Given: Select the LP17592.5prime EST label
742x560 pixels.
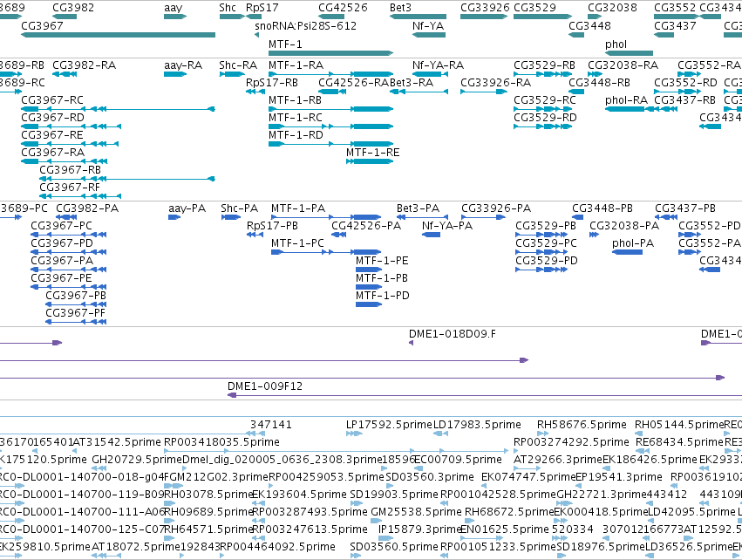Looking at the screenshot, I should coord(389,424).
